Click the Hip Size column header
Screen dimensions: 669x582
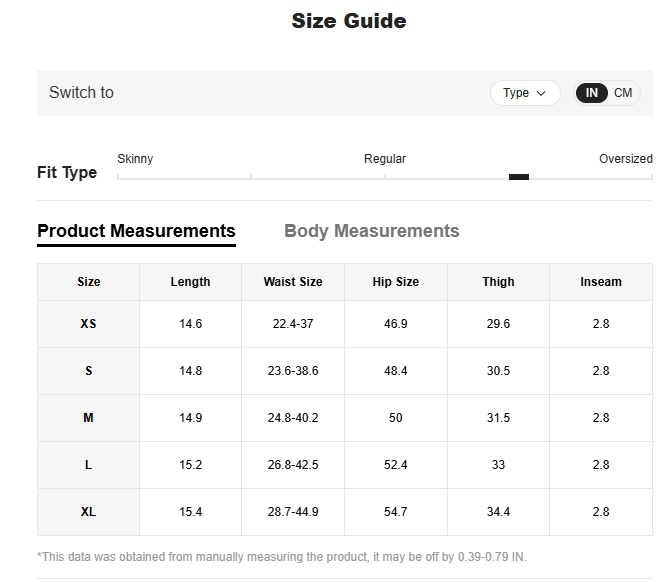(x=395, y=282)
